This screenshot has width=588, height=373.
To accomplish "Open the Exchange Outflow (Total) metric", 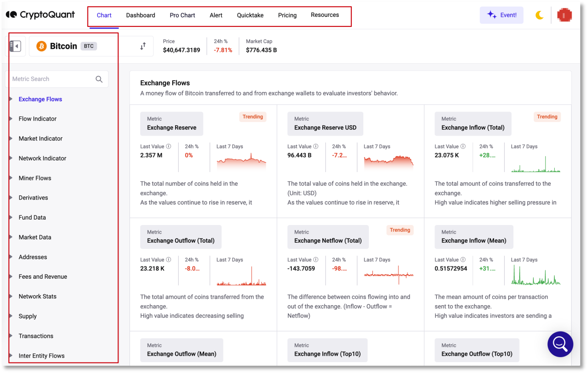I will click(x=181, y=237).
